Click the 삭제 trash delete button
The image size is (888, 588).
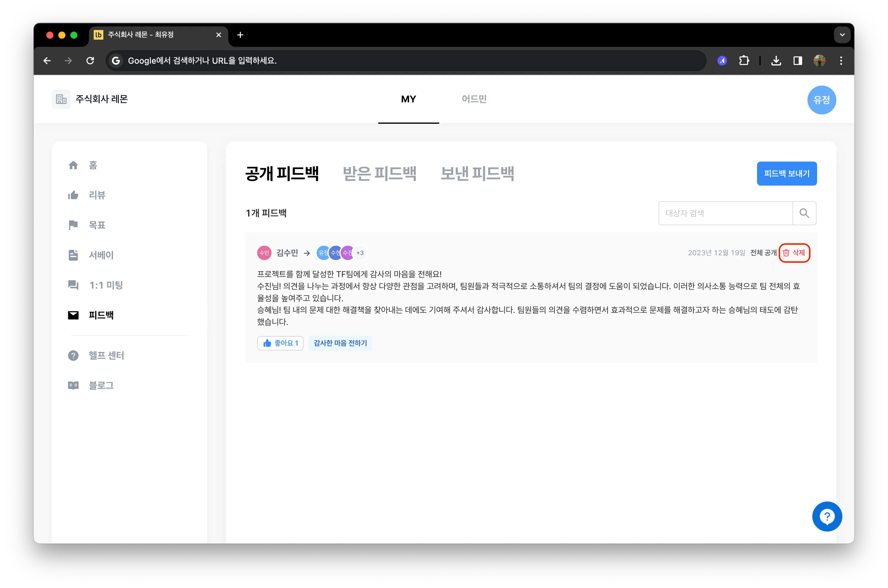tap(794, 253)
